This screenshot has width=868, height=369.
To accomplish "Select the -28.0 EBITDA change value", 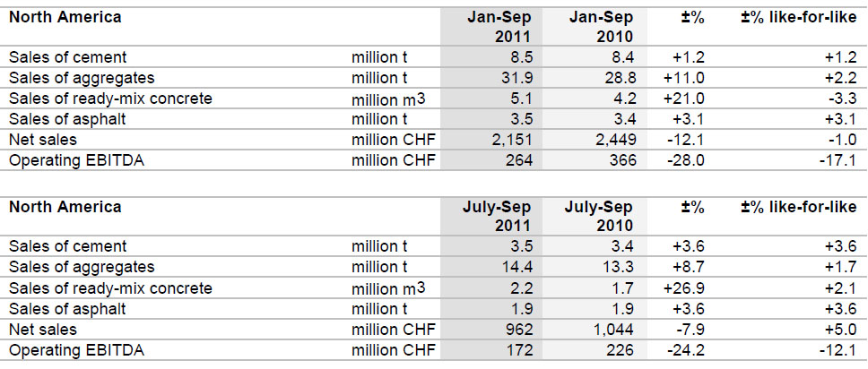I will point(687,159).
